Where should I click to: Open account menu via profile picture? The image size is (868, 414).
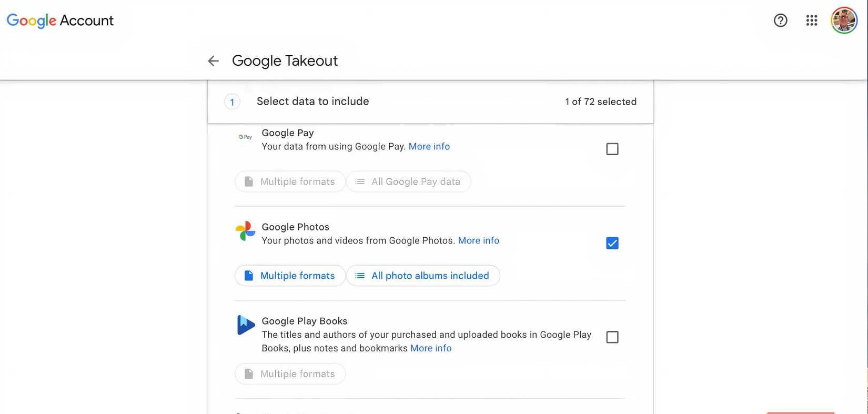pos(844,20)
